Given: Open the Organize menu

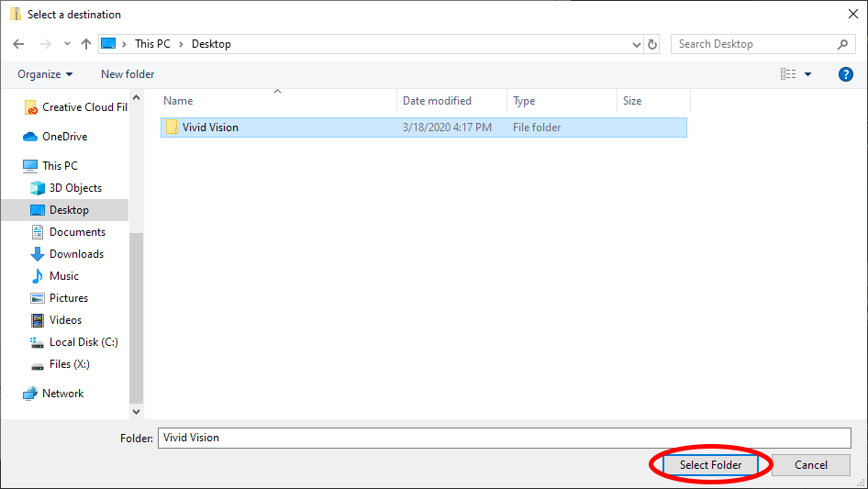Looking at the screenshot, I should tap(45, 74).
